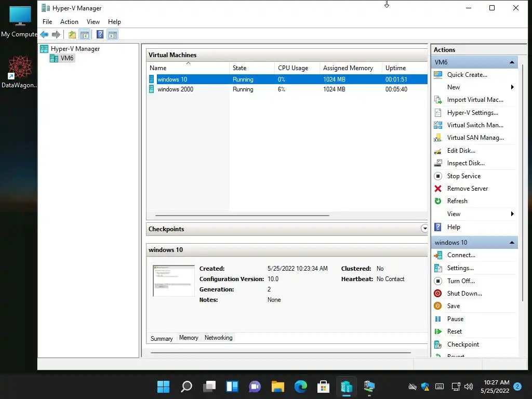Click the Connect icon for windows 10

click(438, 255)
